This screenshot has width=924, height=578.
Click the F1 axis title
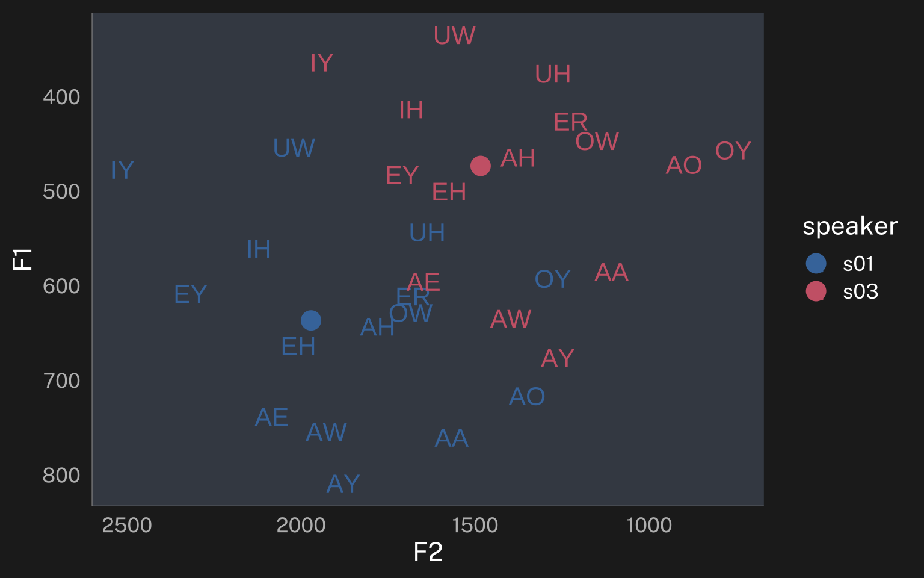click(x=22, y=259)
